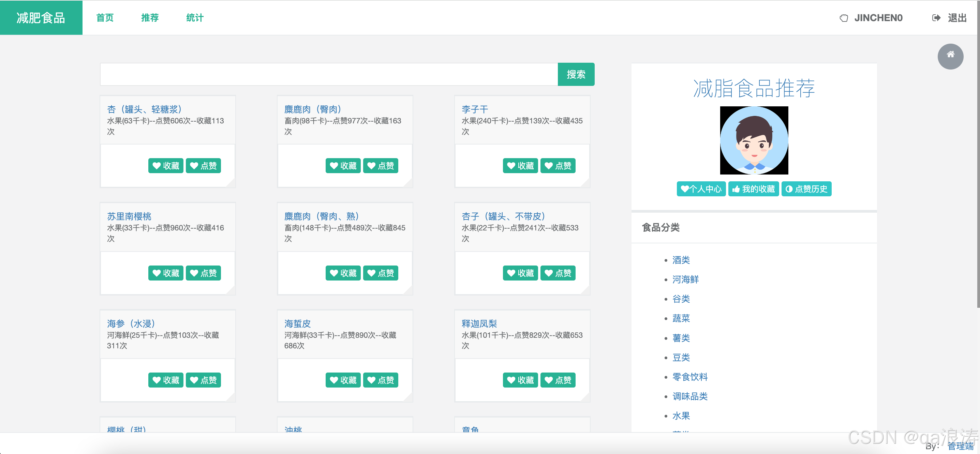Select category 蔬菜

click(x=681, y=318)
